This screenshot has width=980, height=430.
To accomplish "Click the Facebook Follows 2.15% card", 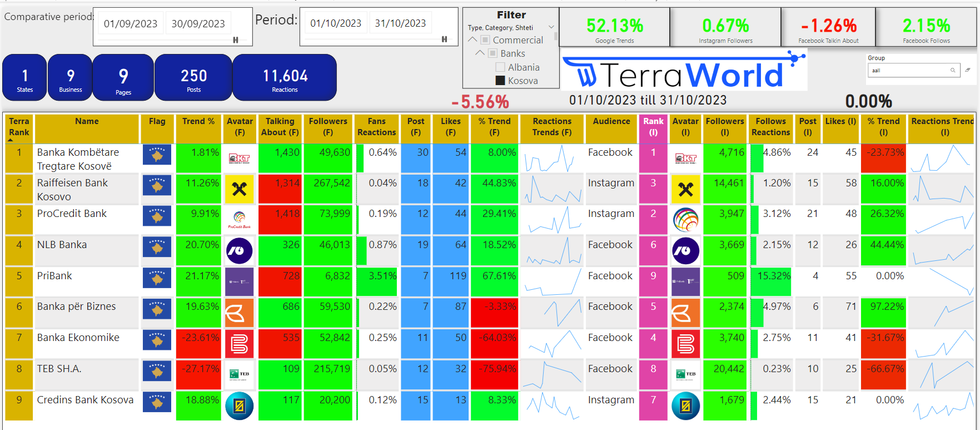I will (x=926, y=28).
